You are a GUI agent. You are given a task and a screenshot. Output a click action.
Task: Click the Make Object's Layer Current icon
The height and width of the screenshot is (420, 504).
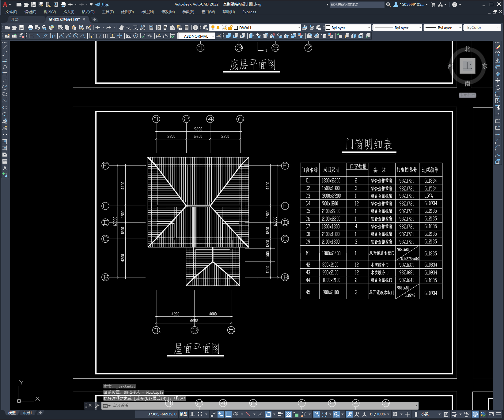pos(305,28)
